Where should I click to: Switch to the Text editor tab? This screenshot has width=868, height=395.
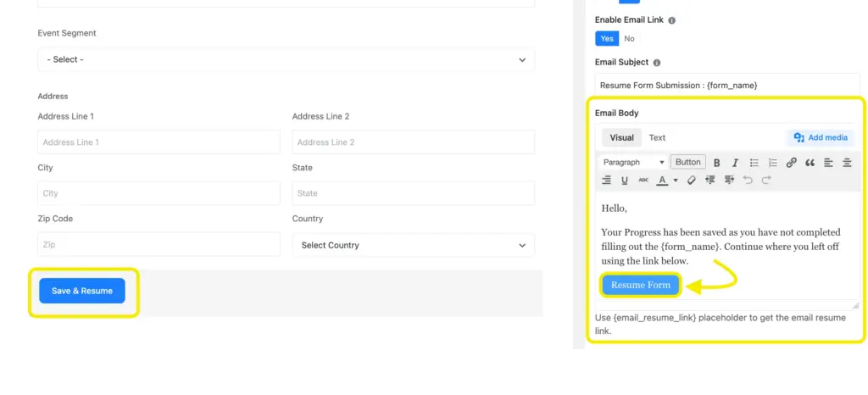(657, 138)
